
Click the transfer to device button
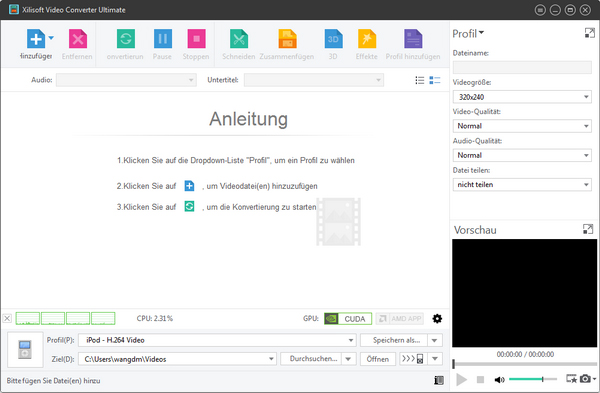click(413, 359)
